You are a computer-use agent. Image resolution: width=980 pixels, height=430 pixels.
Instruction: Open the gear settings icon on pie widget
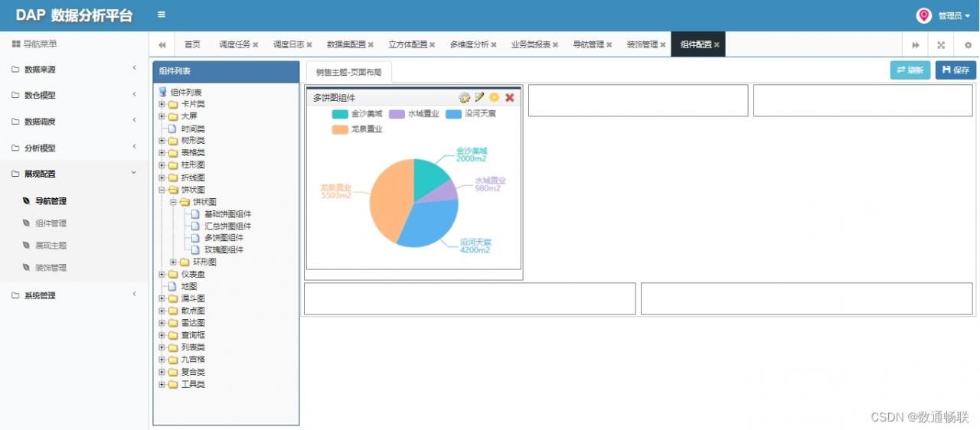(x=464, y=97)
